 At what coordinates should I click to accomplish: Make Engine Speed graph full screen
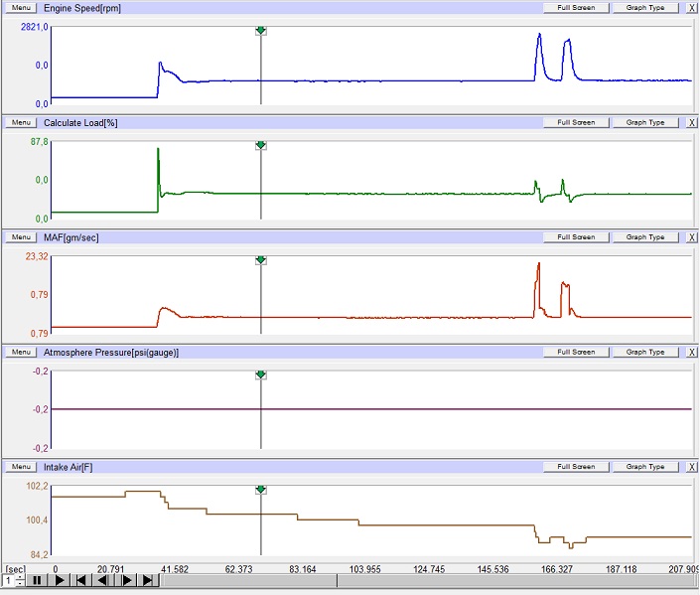click(x=576, y=8)
